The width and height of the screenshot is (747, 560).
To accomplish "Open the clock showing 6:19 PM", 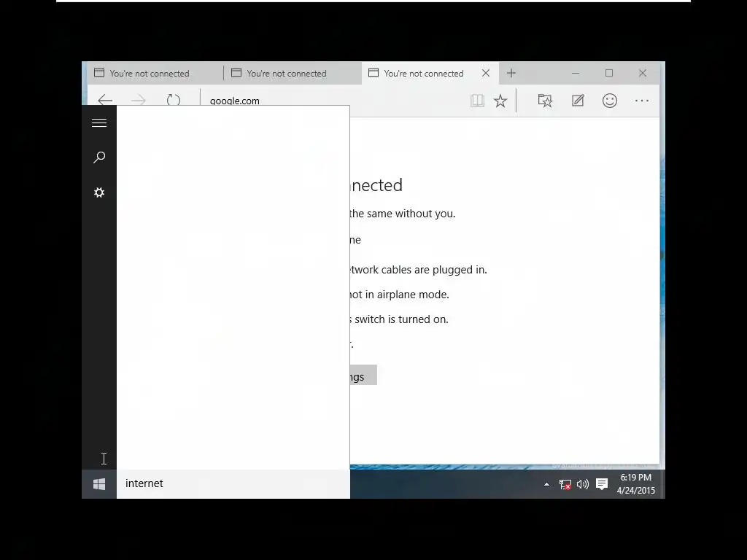I will pyautogui.click(x=636, y=484).
